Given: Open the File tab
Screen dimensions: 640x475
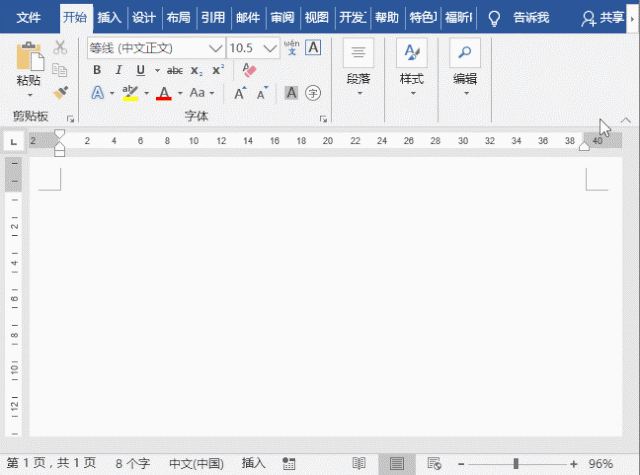Looking at the screenshot, I should pyautogui.click(x=29, y=18).
